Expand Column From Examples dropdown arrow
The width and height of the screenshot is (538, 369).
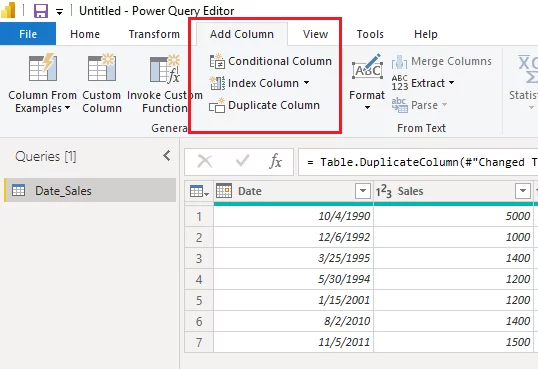pos(68,108)
